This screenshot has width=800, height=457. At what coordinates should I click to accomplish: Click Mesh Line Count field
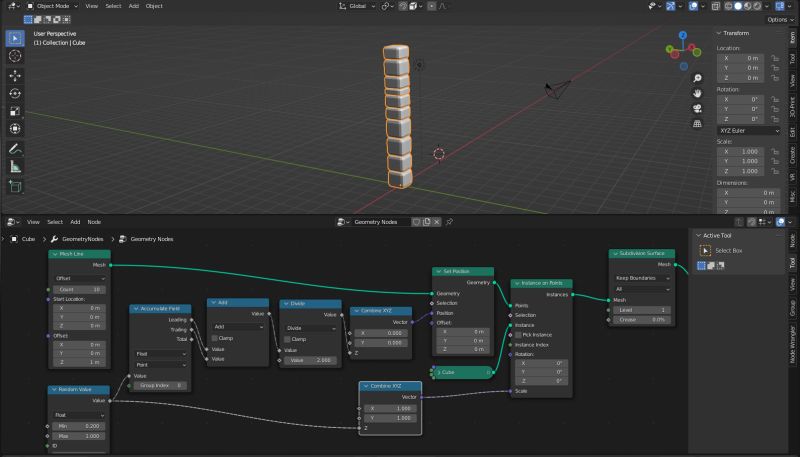pos(80,289)
